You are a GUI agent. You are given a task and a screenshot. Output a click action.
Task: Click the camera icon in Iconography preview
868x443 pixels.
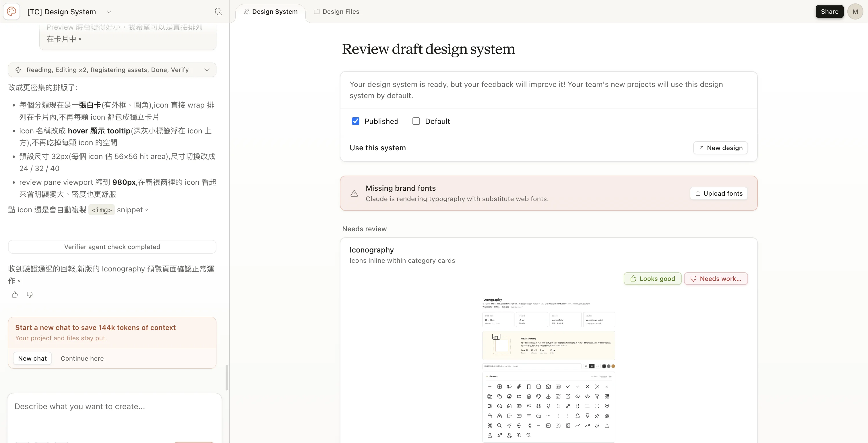tap(548, 386)
